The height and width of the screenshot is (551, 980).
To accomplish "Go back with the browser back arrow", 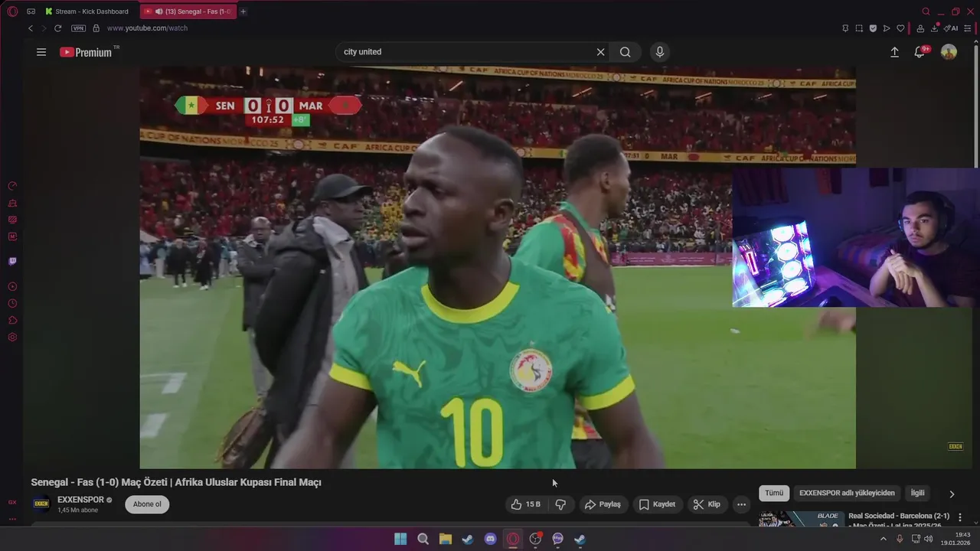I will [31, 28].
